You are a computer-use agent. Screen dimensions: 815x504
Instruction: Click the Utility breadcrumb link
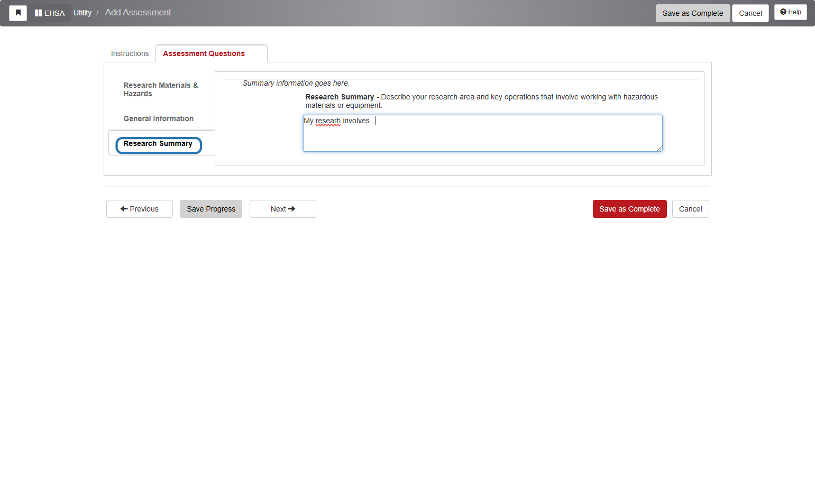click(83, 13)
